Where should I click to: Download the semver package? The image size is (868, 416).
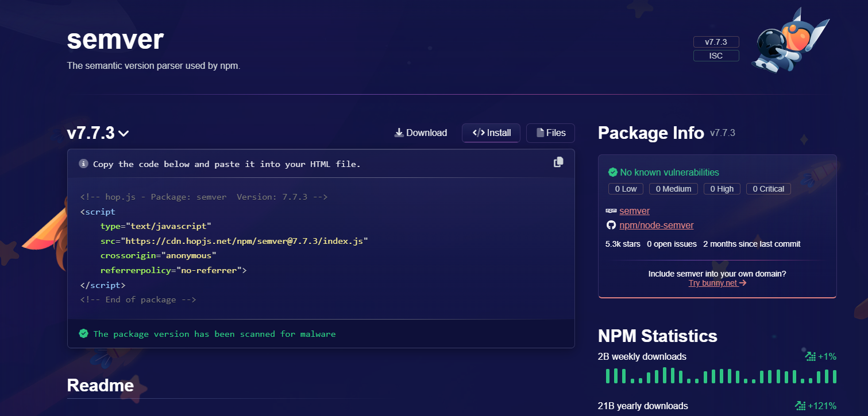[x=421, y=133]
